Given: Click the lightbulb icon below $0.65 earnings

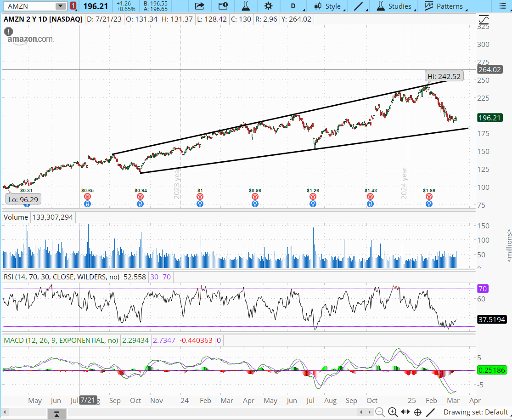Looking at the screenshot, I should coord(87,204).
